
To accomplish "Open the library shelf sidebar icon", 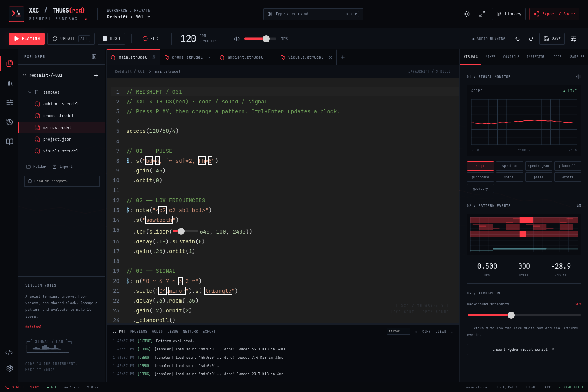I will pyautogui.click(x=9, y=83).
